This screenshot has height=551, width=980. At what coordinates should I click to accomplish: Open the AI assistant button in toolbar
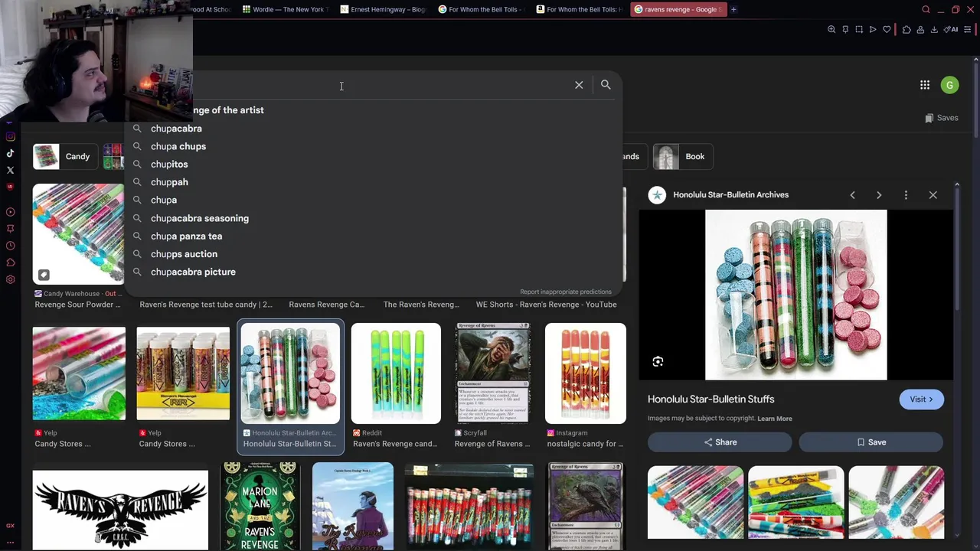coord(951,30)
